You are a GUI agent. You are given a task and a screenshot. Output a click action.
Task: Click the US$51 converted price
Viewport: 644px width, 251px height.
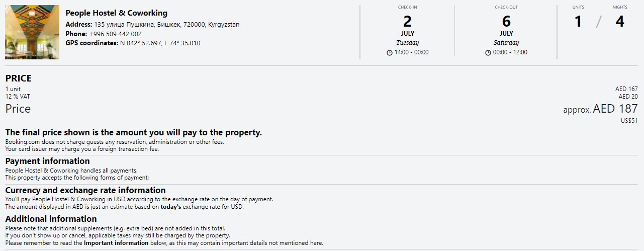pyautogui.click(x=629, y=121)
